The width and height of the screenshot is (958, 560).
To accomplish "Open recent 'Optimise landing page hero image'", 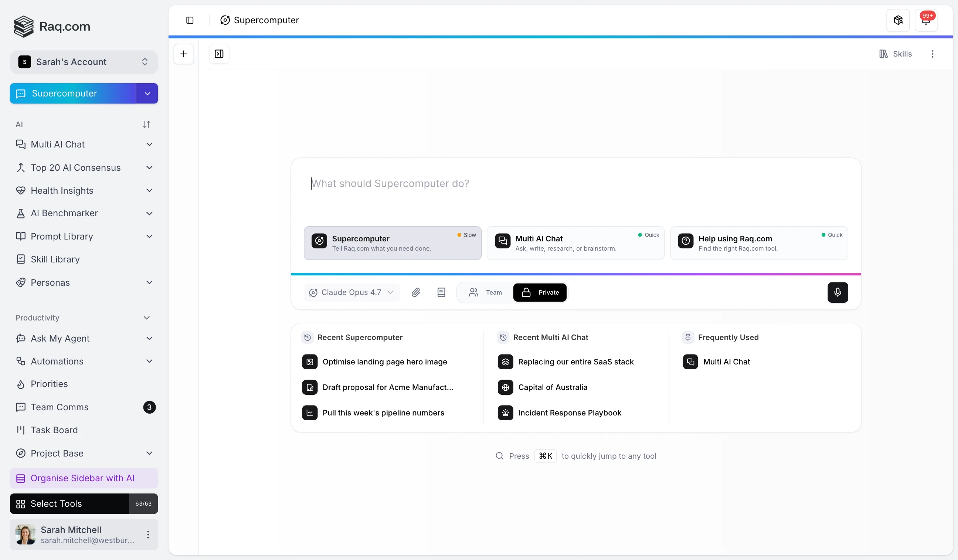I will (x=385, y=362).
